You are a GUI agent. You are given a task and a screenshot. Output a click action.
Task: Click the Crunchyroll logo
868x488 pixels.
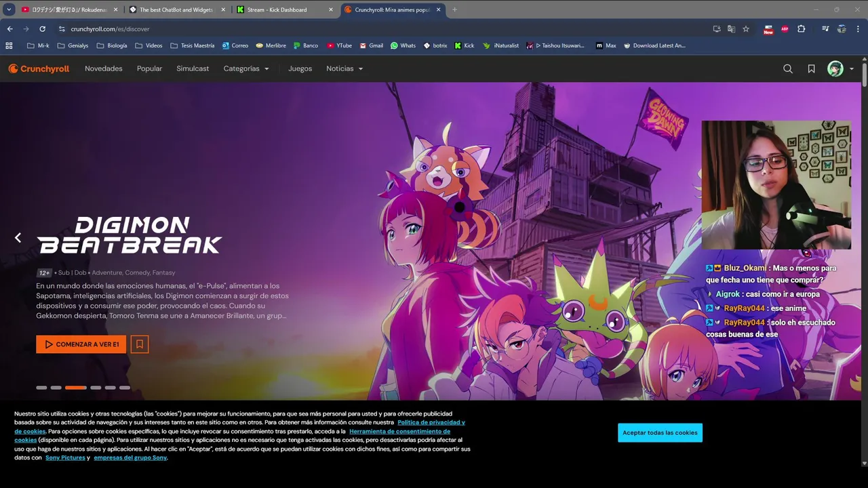(x=39, y=68)
